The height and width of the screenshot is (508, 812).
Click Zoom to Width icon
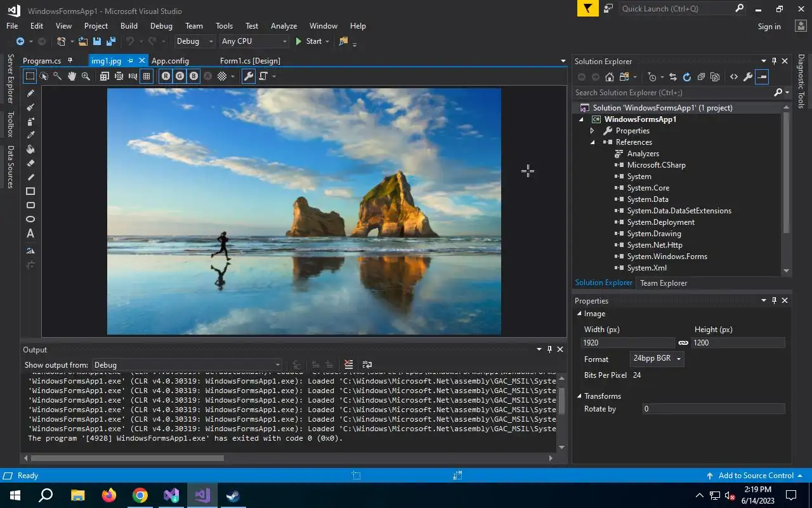[x=133, y=76]
